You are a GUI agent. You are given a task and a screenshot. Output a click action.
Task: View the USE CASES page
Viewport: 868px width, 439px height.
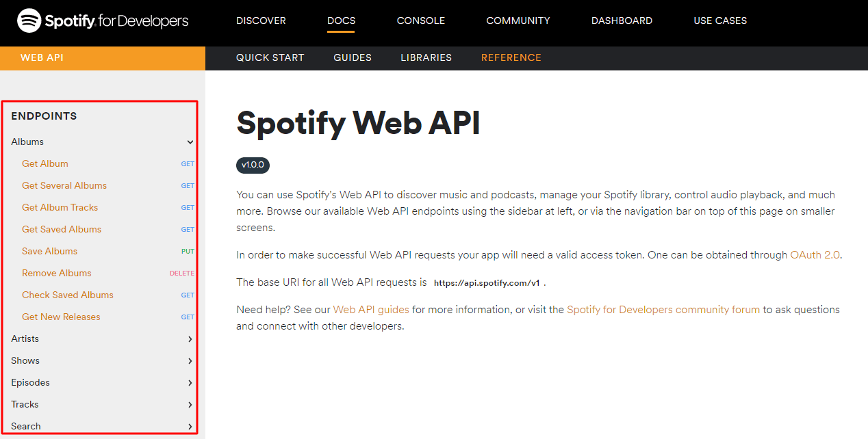(x=719, y=21)
